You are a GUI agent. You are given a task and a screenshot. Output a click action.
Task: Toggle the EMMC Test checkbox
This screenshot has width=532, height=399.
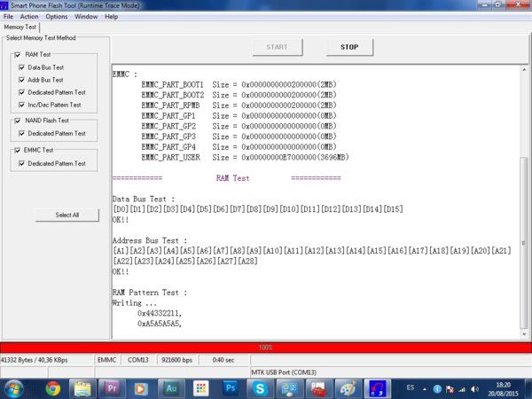pyautogui.click(x=18, y=151)
